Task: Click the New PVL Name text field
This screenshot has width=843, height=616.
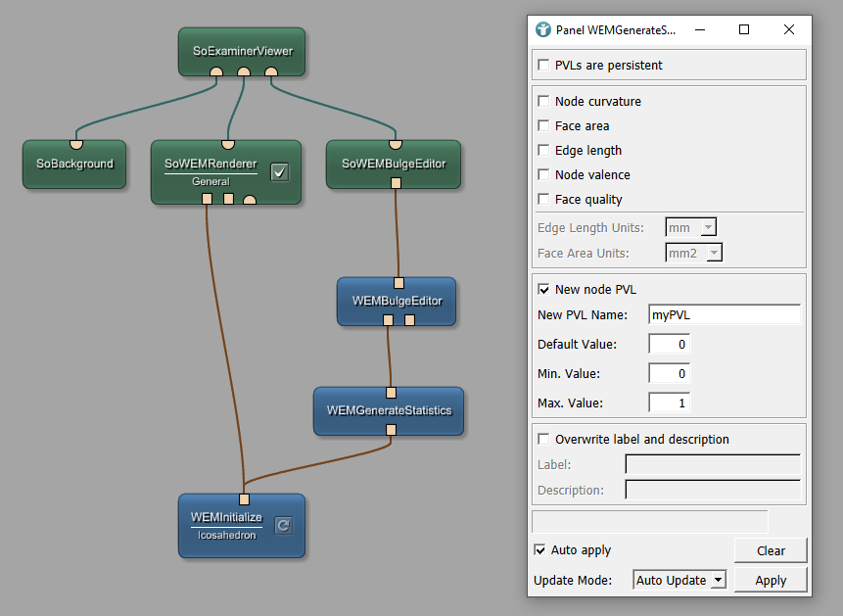Action: [x=724, y=315]
